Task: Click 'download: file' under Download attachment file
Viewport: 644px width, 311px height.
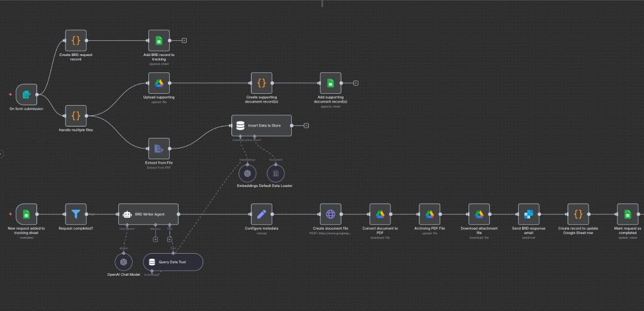Action: pyautogui.click(x=479, y=238)
